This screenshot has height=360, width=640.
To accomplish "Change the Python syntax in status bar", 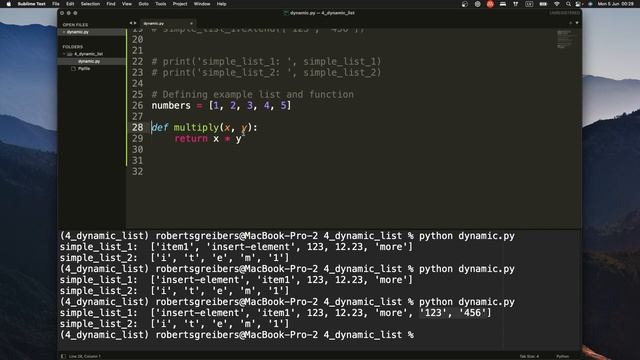I will [x=562, y=356].
